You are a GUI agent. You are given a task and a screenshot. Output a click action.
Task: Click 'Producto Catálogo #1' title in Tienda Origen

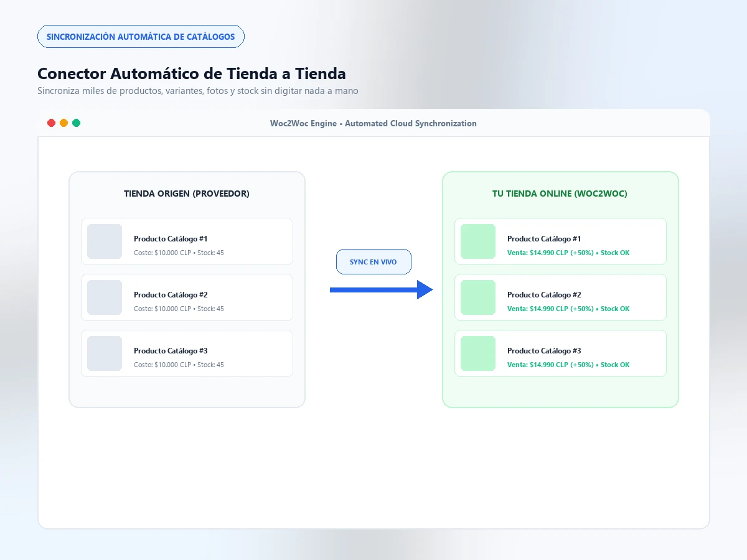point(171,239)
